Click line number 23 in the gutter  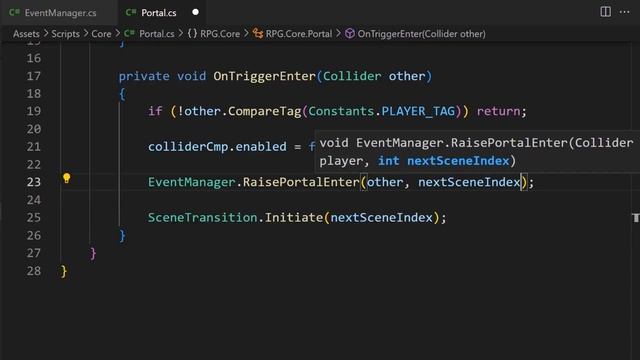[x=33, y=182]
